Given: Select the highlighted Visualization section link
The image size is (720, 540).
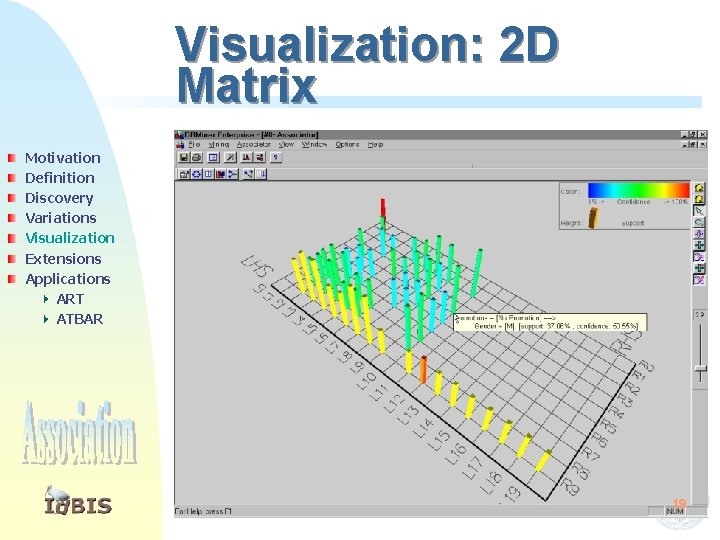Looking at the screenshot, I should coord(70,238).
